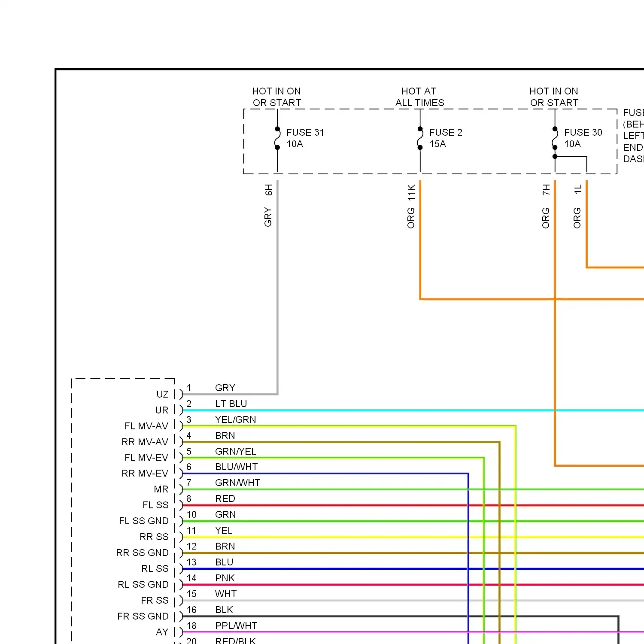Select HOT AT ALL TIMES heading
The image size is (644, 644).
419,97
